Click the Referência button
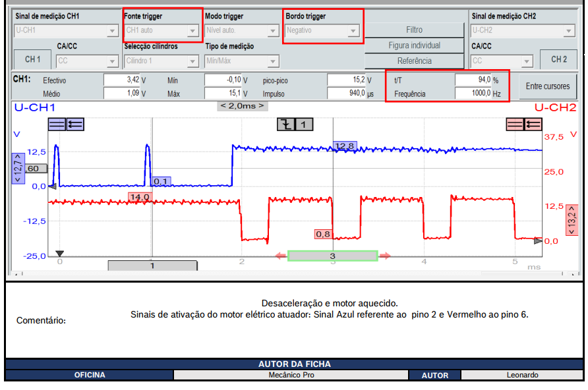The width and height of the screenshot is (588, 390). [414, 61]
